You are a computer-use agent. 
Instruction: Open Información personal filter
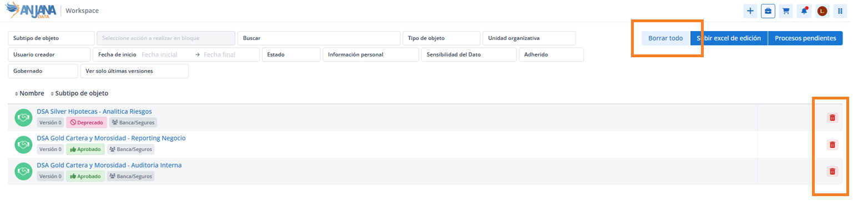pos(371,54)
